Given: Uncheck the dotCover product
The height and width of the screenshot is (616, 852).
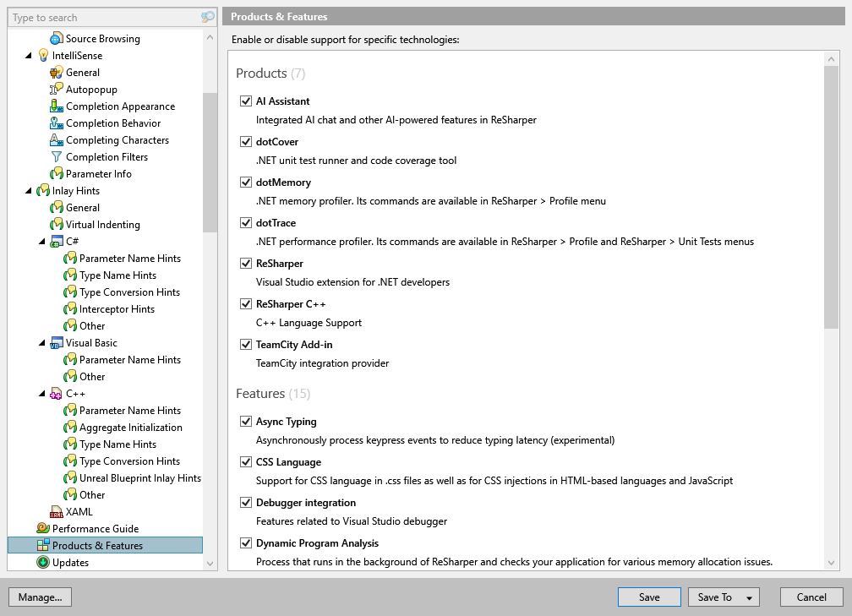Looking at the screenshot, I should (x=246, y=142).
